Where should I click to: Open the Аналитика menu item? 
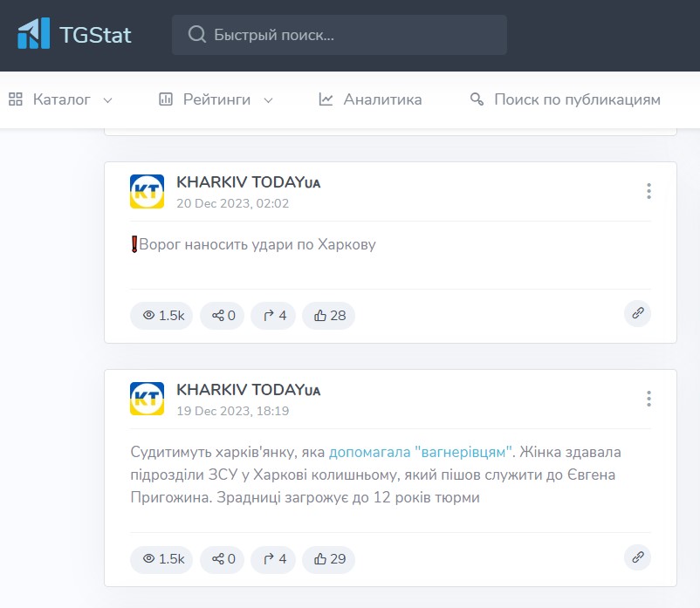[x=370, y=99]
